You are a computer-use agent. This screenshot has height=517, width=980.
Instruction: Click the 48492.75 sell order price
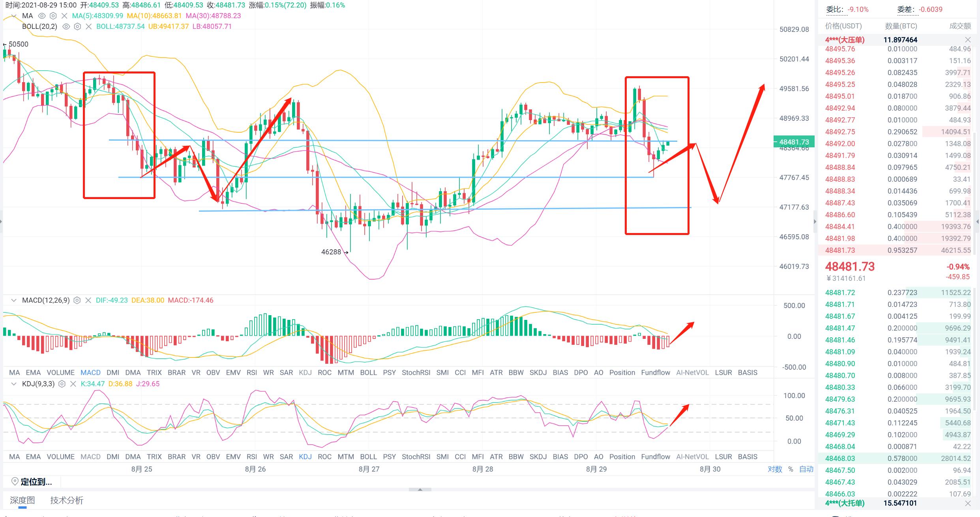pos(840,132)
